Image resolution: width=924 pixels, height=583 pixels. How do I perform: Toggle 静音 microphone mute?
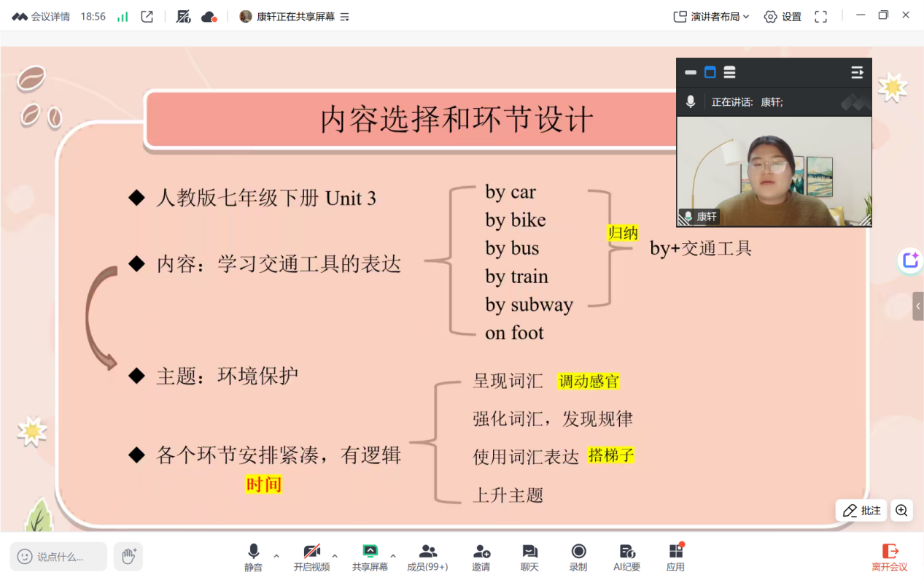pyautogui.click(x=253, y=557)
